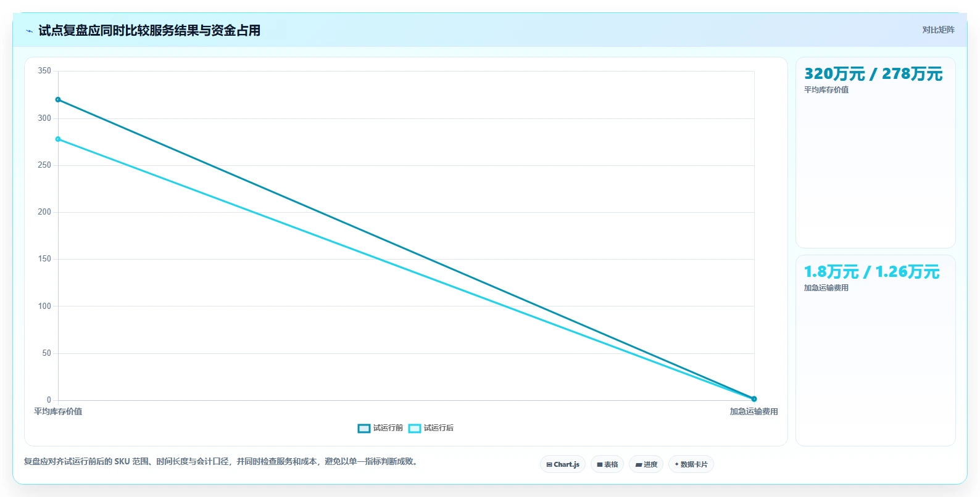Image resolution: width=980 pixels, height=497 pixels.
Task: Click the 加急运输费用 x-axis label
Action: pos(754,411)
